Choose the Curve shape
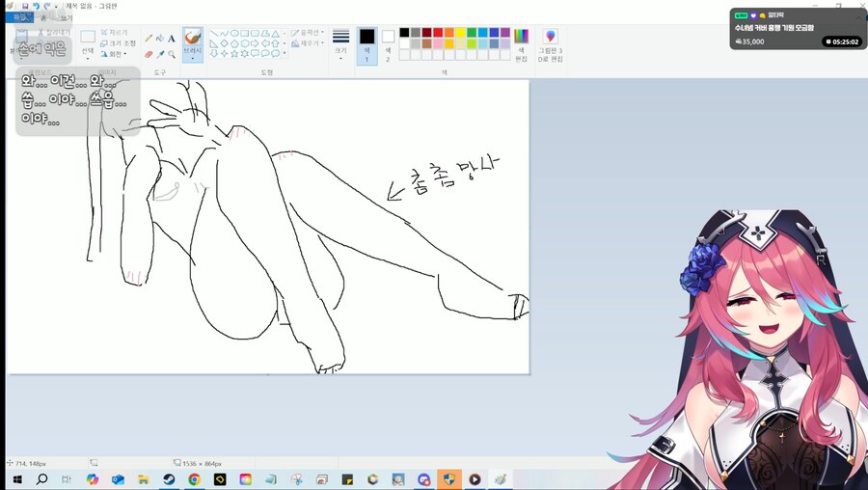The image size is (868, 490). [x=224, y=33]
